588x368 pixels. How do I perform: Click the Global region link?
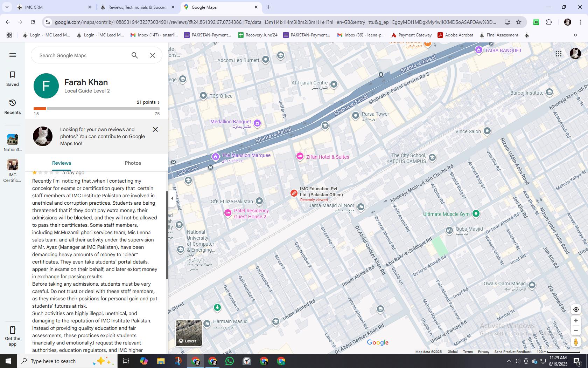pyautogui.click(x=453, y=352)
